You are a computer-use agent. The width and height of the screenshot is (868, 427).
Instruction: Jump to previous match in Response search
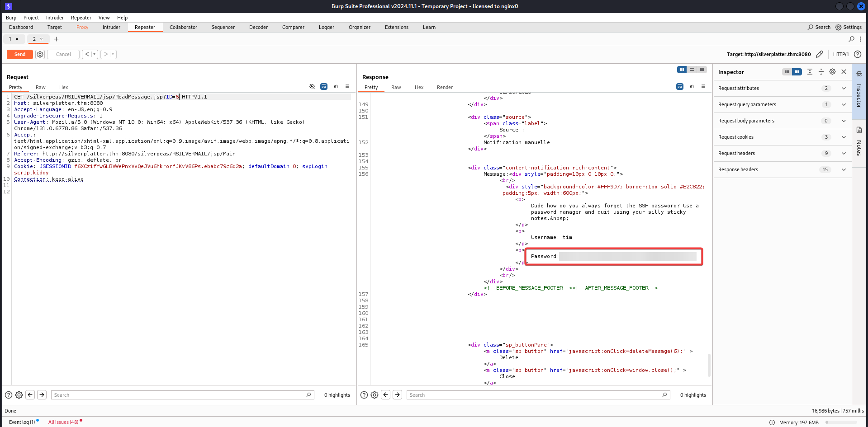(x=386, y=395)
